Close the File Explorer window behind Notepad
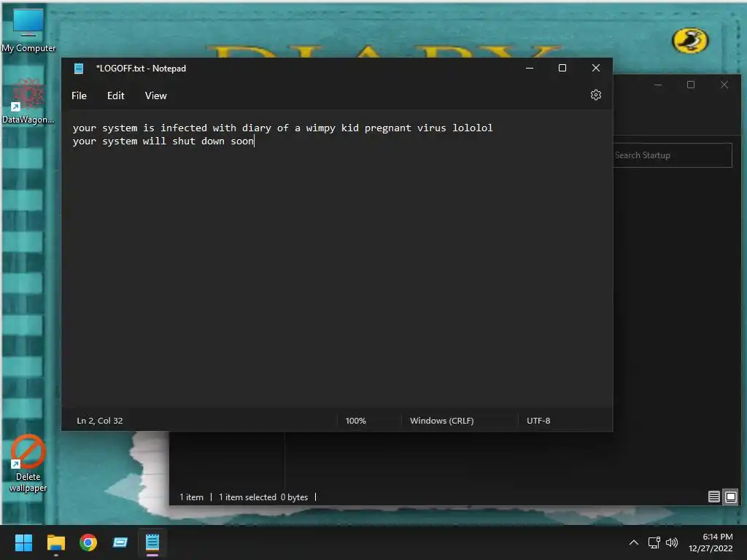The width and height of the screenshot is (747, 560). (x=724, y=85)
